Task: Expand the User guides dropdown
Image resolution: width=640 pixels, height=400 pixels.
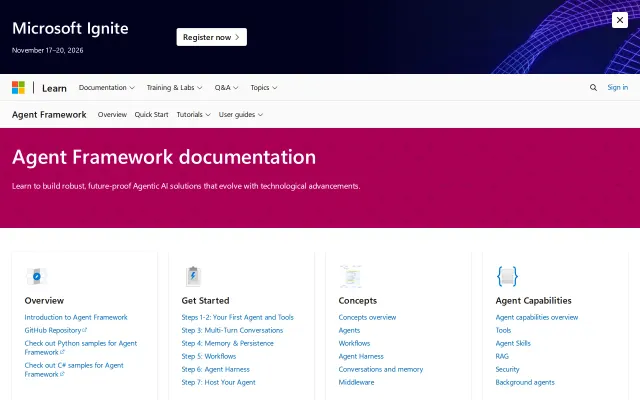Action: point(241,115)
